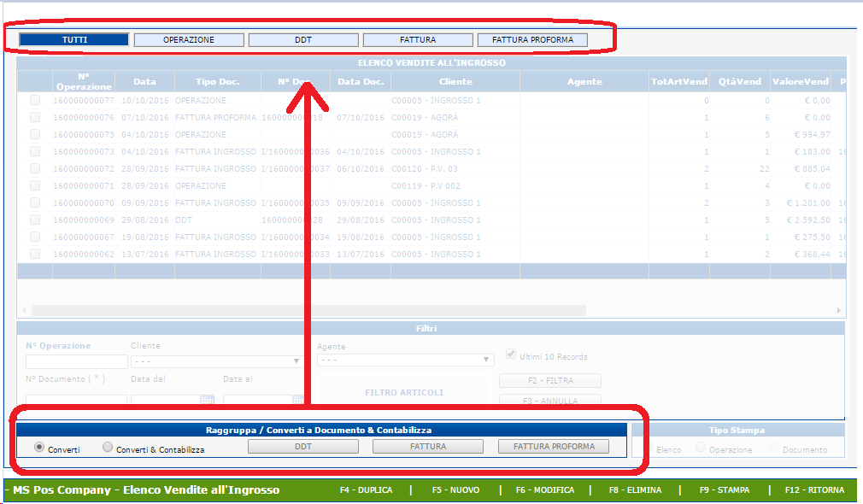
Task: Select the Converti radio button
Action: tap(39, 448)
